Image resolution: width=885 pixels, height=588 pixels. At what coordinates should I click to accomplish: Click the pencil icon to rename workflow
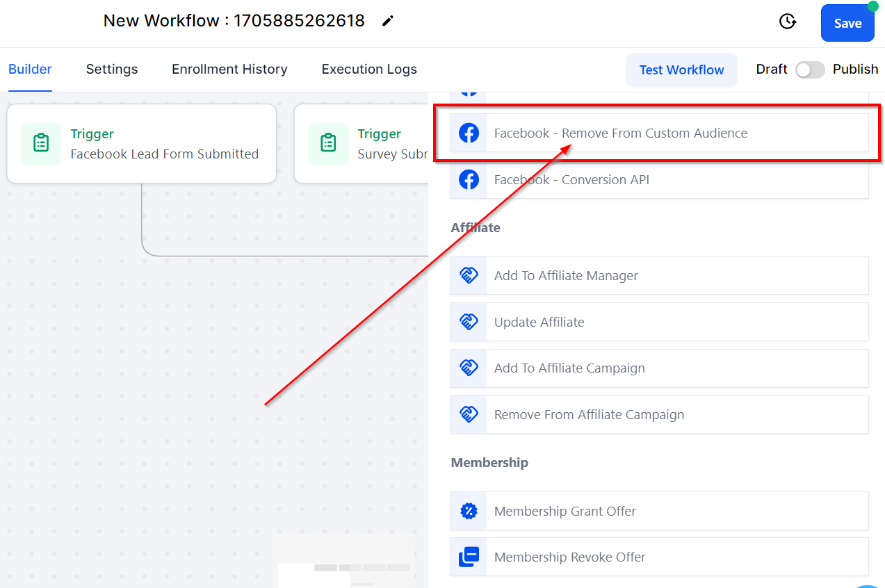pyautogui.click(x=388, y=21)
